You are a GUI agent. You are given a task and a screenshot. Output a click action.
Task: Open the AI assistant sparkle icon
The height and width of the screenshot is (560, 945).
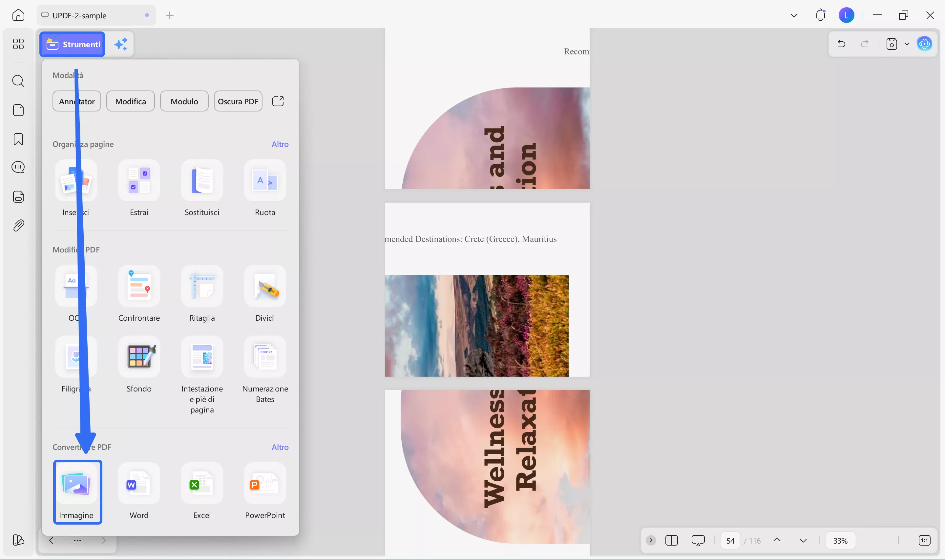120,44
